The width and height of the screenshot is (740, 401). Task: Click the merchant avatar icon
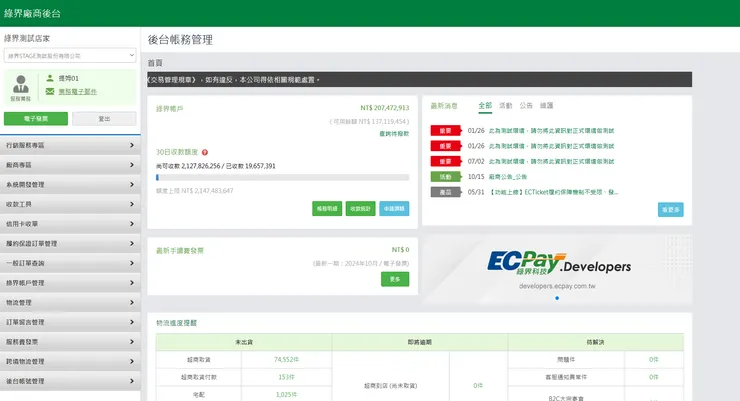point(20,84)
